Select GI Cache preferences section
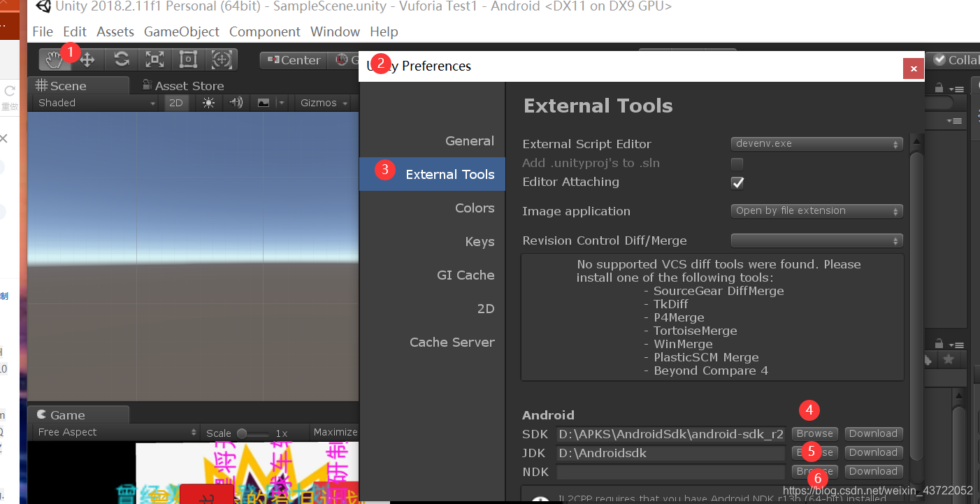The width and height of the screenshot is (980, 504). click(432, 275)
